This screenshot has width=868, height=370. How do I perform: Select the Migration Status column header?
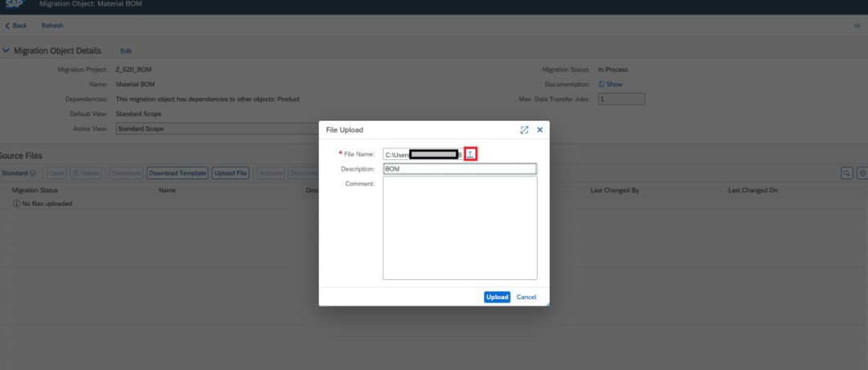tap(35, 190)
